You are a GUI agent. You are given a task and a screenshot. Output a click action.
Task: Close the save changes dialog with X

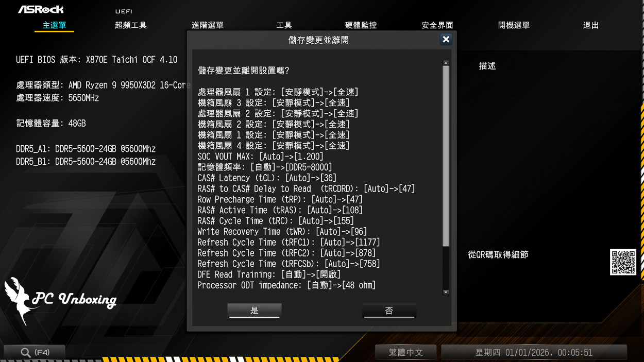pos(446,39)
